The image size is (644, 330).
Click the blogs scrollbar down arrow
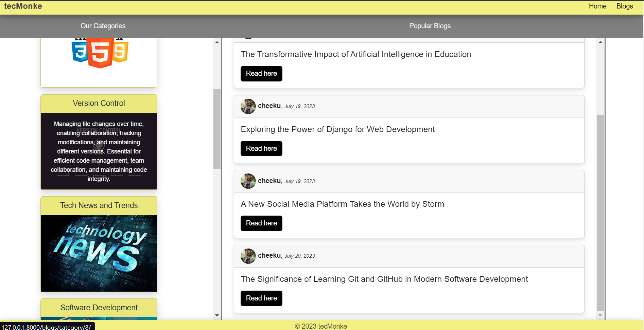600,315
